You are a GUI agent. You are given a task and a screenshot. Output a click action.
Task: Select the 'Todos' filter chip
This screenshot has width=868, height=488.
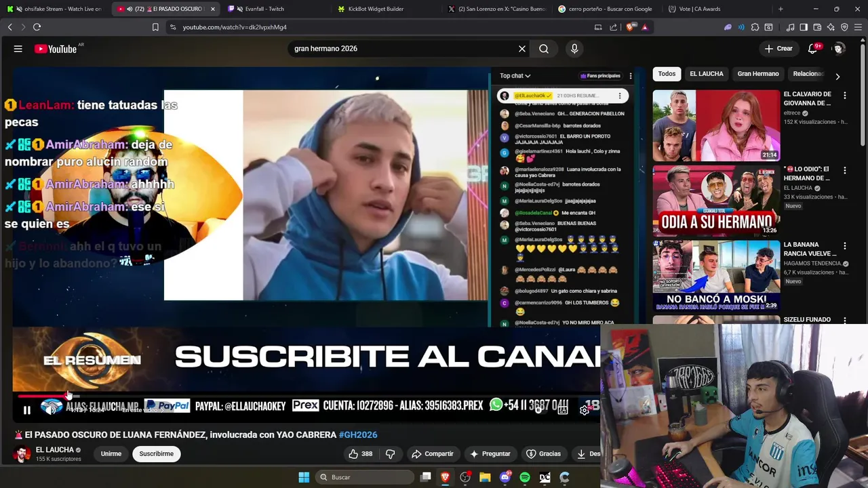(667, 74)
